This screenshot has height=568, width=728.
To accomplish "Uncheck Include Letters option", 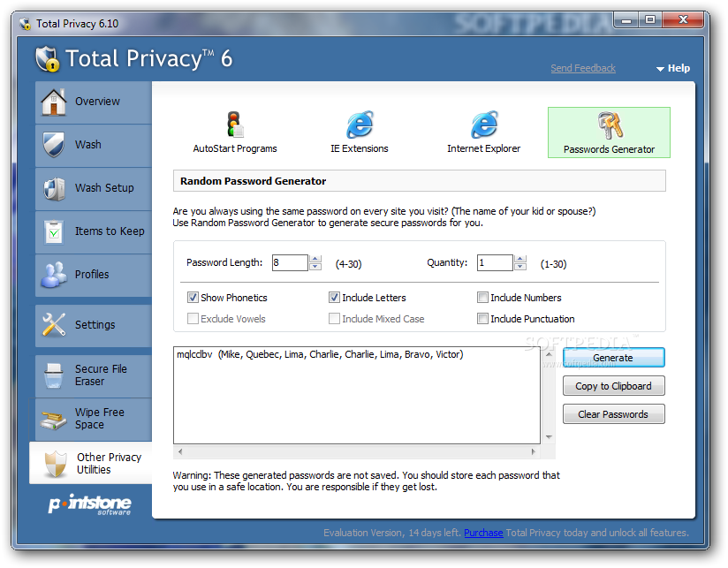I will pos(334,298).
